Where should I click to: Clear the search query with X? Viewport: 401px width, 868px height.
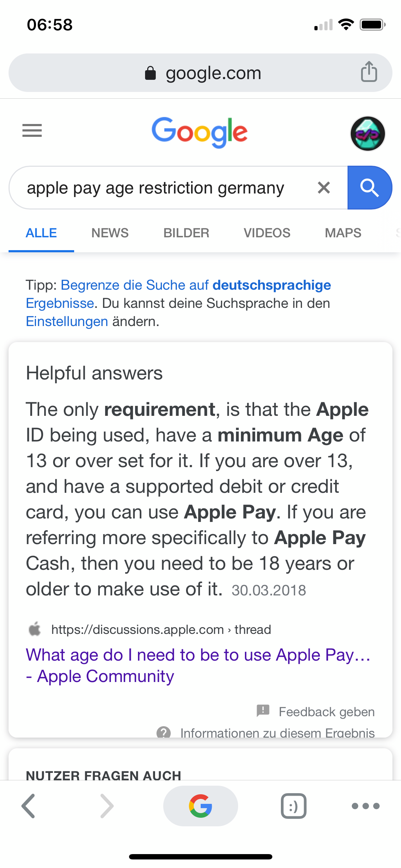(324, 187)
